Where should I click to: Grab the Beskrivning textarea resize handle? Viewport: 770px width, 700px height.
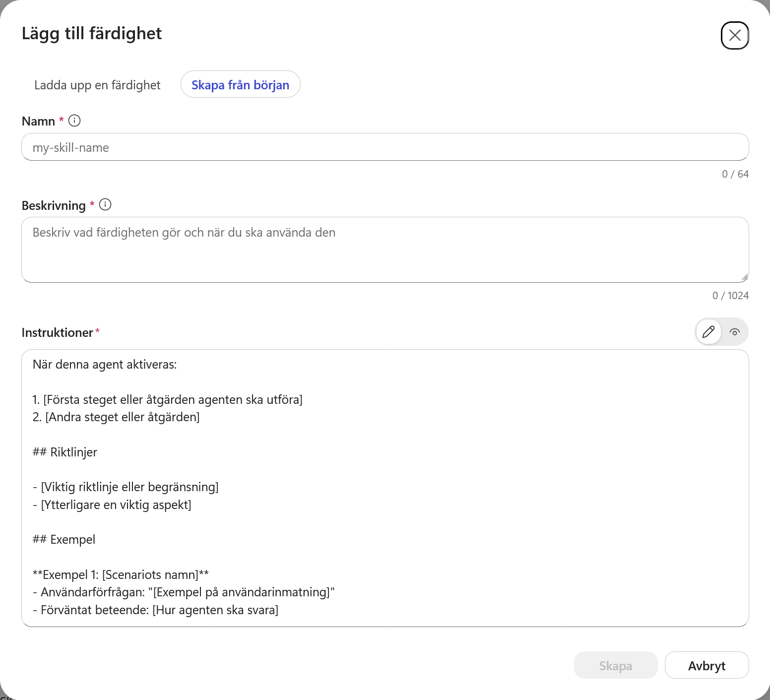tap(744, 278)
